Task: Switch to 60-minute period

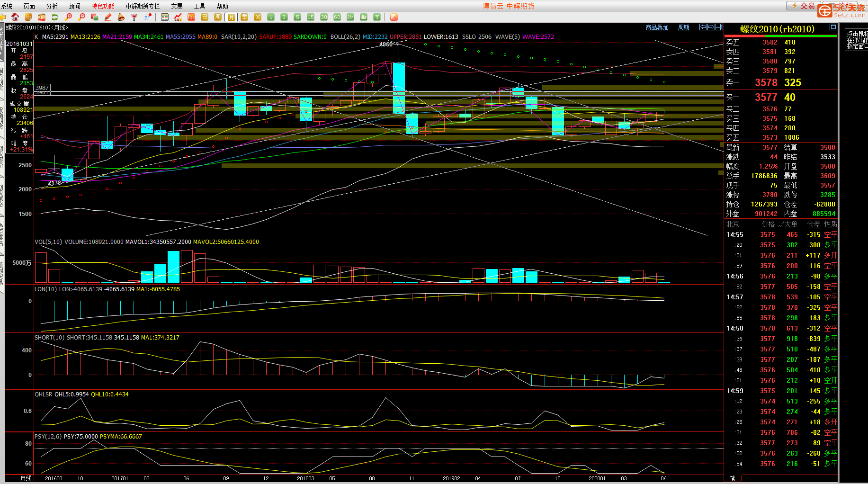Action: tap(337, 17)
